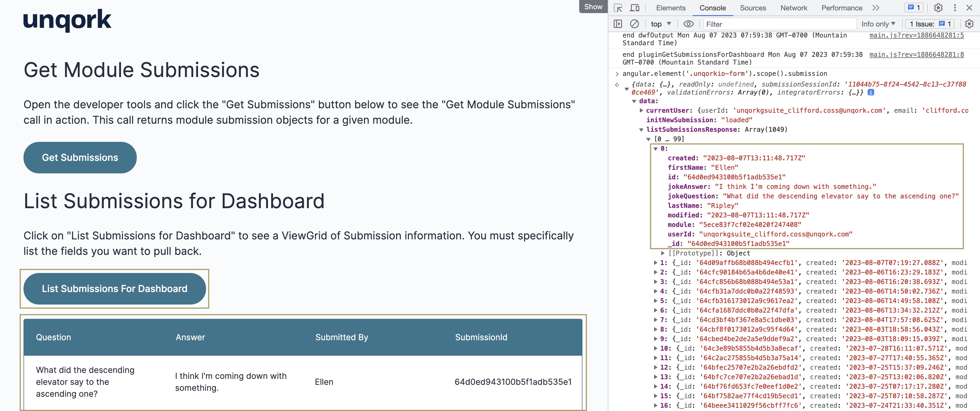Show more DevTools tabs chevron

pyautogui.click(x=876, y=8)
